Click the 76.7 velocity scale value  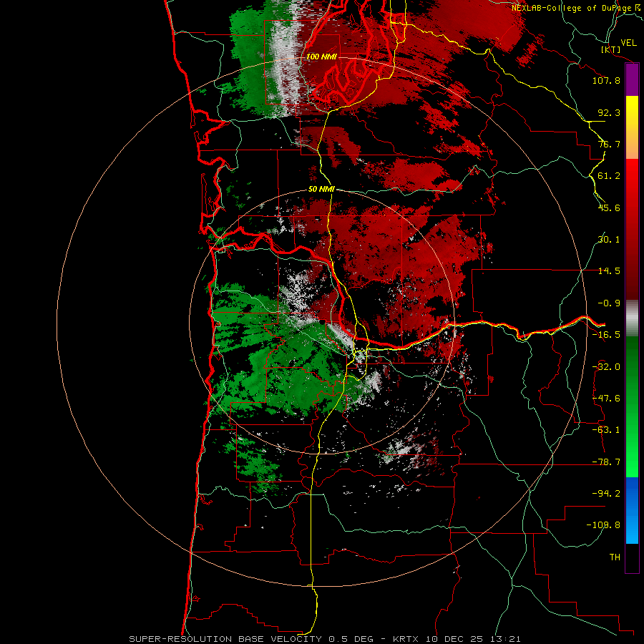tap(609, 144)
